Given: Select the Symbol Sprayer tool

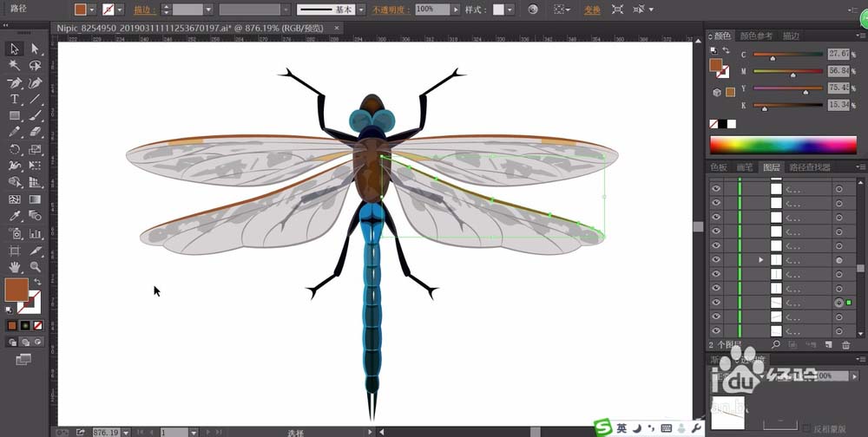Looking at the screenshot, I should pos(15,233).
